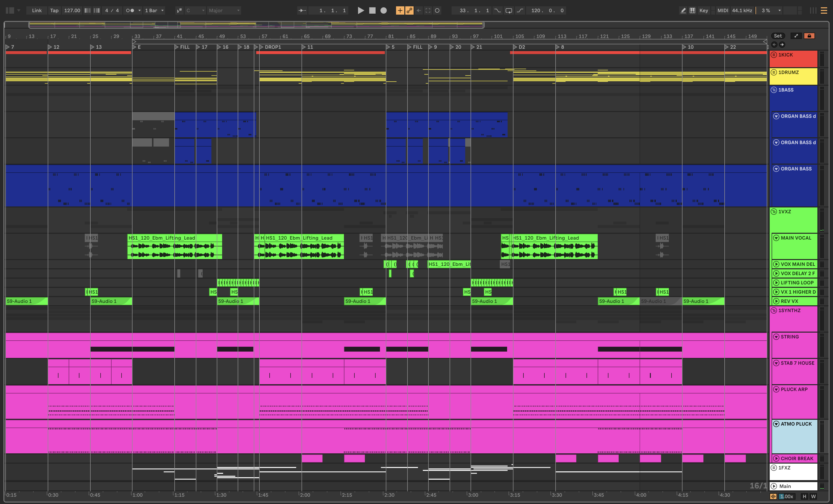Toggle the Follow playback arrow button

(x=302, y=10)
